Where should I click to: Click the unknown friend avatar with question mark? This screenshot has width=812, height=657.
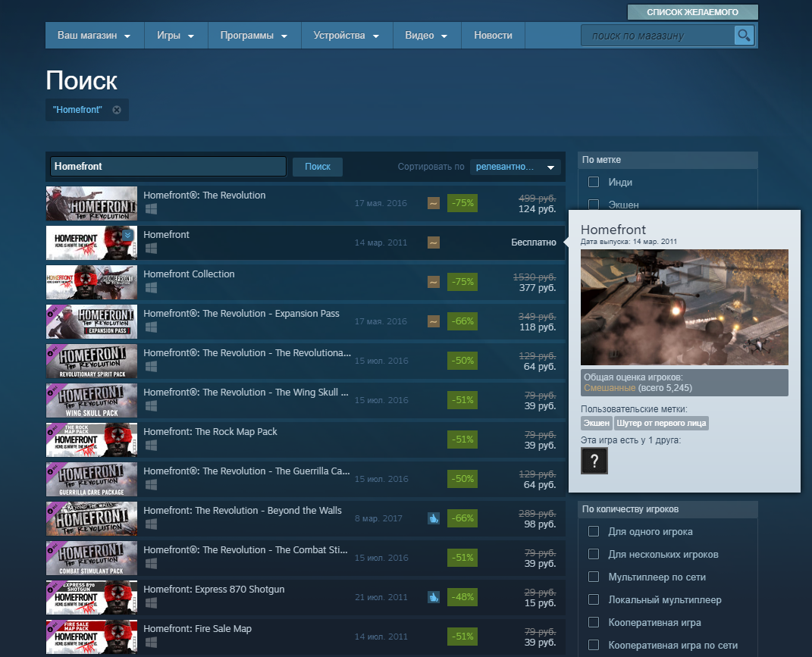tap(594, 461)
